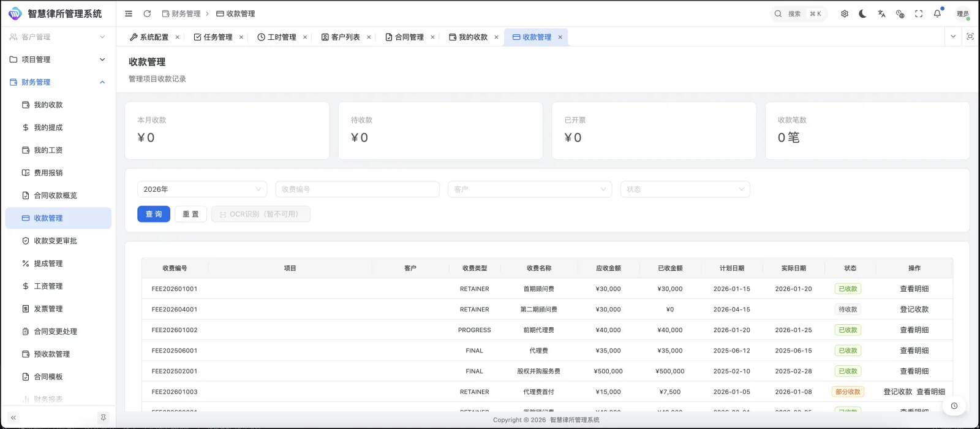Click the sidebar pin icon
The width and height of the screenshot is (980, 429).
103,417
